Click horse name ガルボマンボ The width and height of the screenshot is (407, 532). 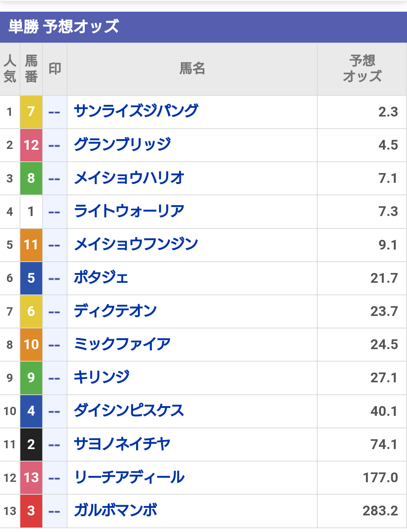(x=116, y=511)
